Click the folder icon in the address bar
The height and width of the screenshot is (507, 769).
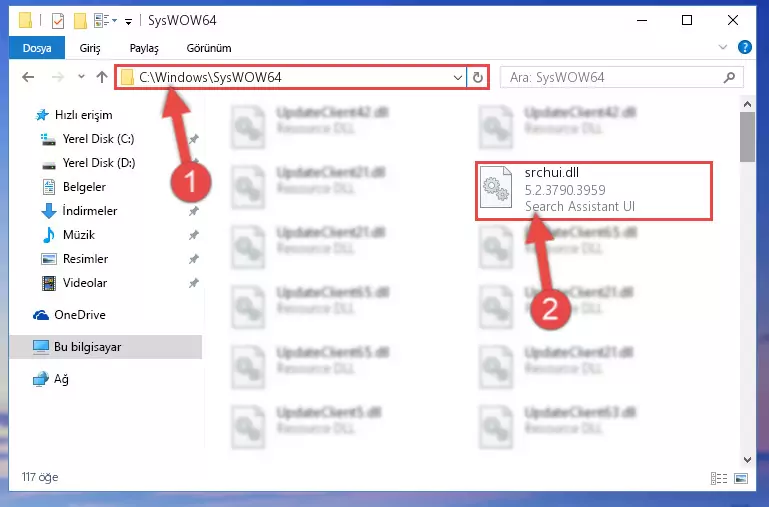pos(128,77)
